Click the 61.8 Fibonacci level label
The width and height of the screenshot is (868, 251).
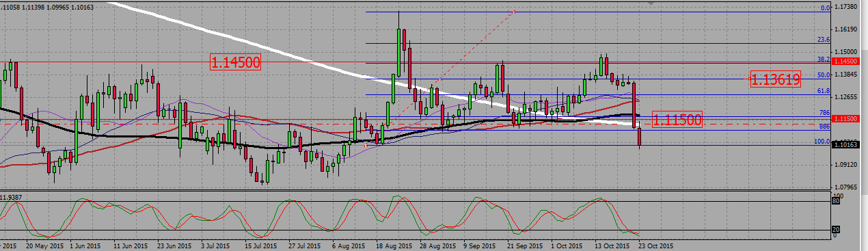pyautogui.click(x=824, y=91)
